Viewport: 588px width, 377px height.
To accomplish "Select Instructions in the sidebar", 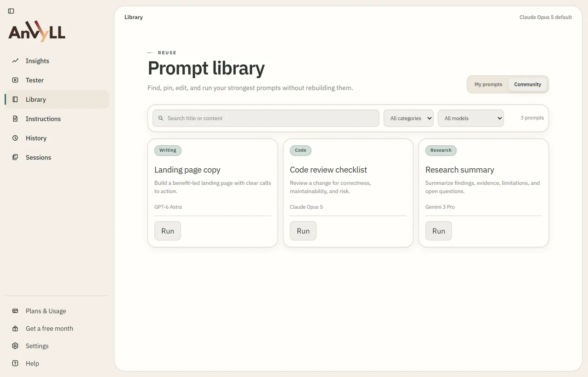I will (57, 119).
